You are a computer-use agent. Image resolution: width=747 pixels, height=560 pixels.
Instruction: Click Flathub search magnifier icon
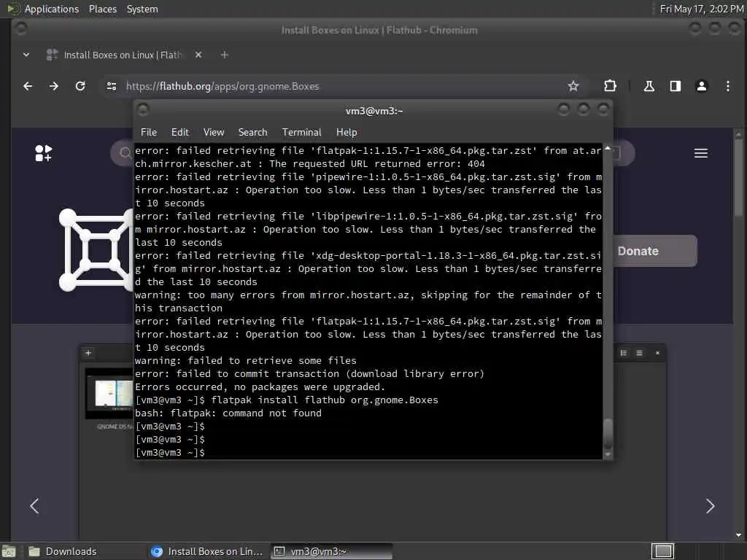[125, 153]
